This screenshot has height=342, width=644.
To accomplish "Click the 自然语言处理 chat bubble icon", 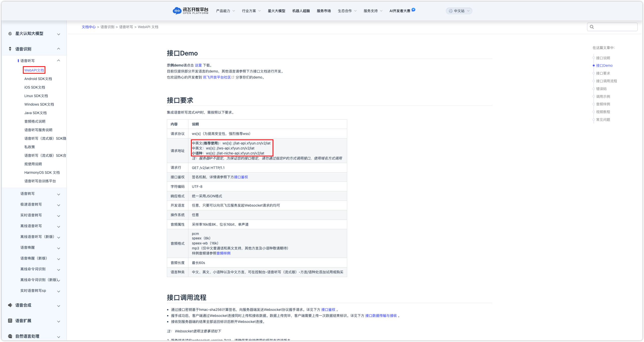I will click(10, 336).
